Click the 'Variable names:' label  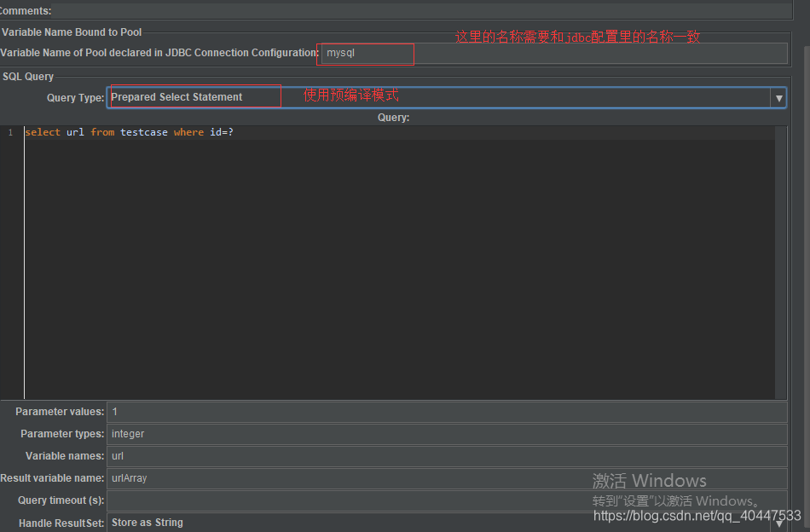pos(65,456)
